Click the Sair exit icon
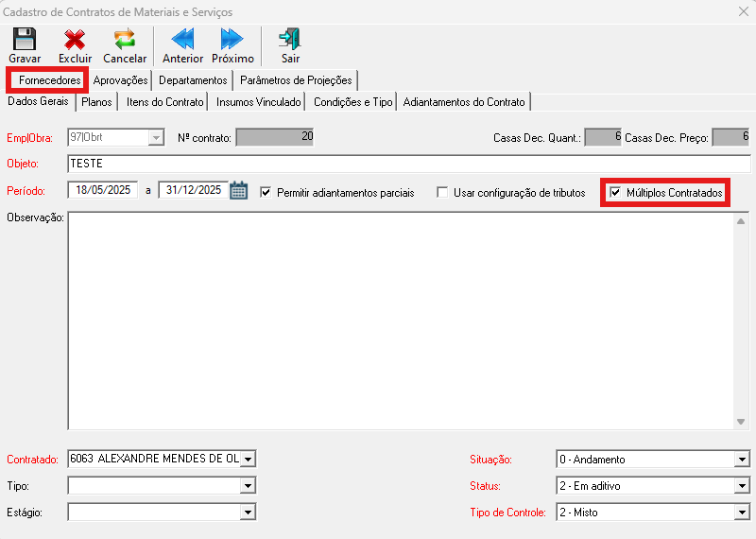This screenshot has width=756, height=539. pos(290,40)
